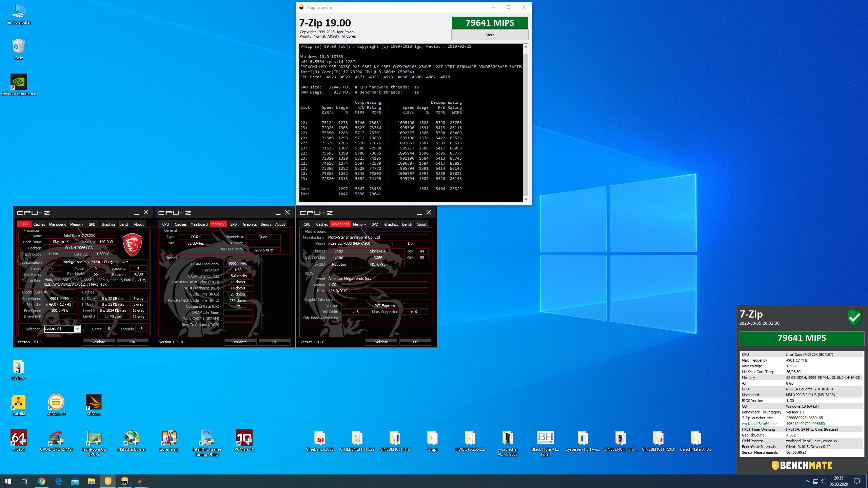The image size is (868, 488).
Task: Launch PCMark 10 shortcut
Action: [x=244, y=441]
